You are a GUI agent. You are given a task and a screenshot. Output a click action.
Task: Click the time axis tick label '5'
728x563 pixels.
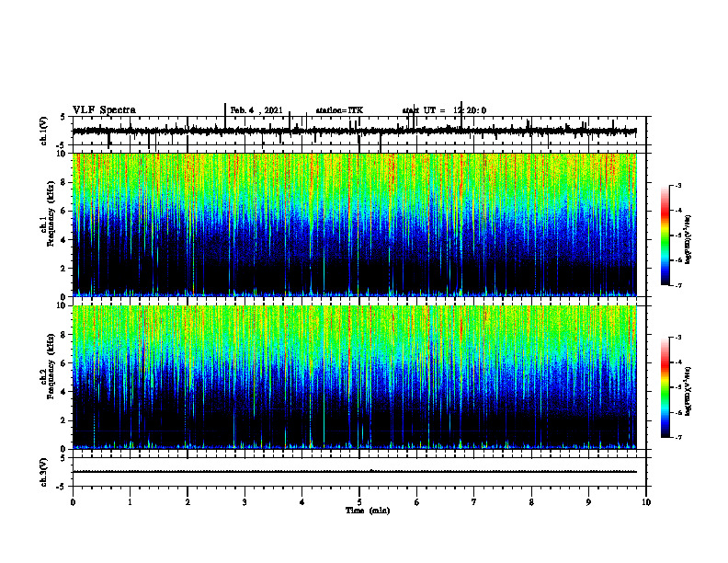click(359, 502)
